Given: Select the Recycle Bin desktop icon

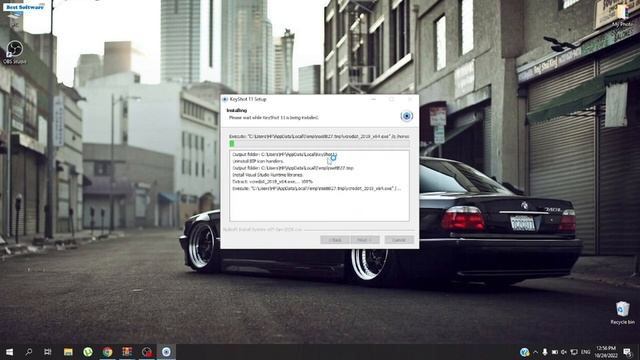Looking at the screenshot, I should click(622, 313).
